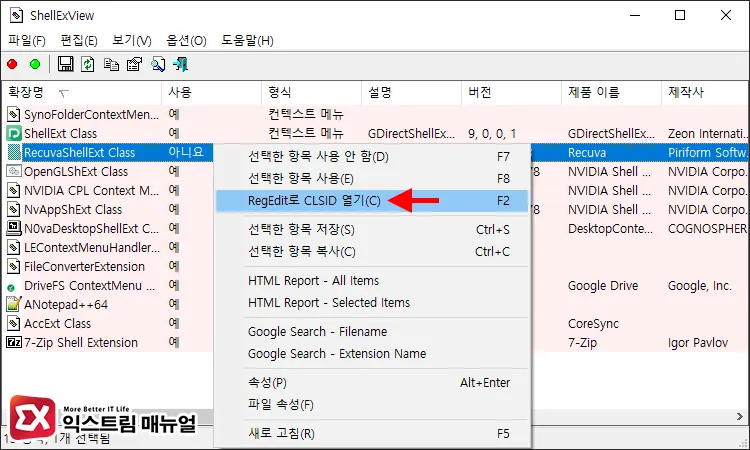Open the properties toolbar icon
750x450 pixels.
(134, 64)
